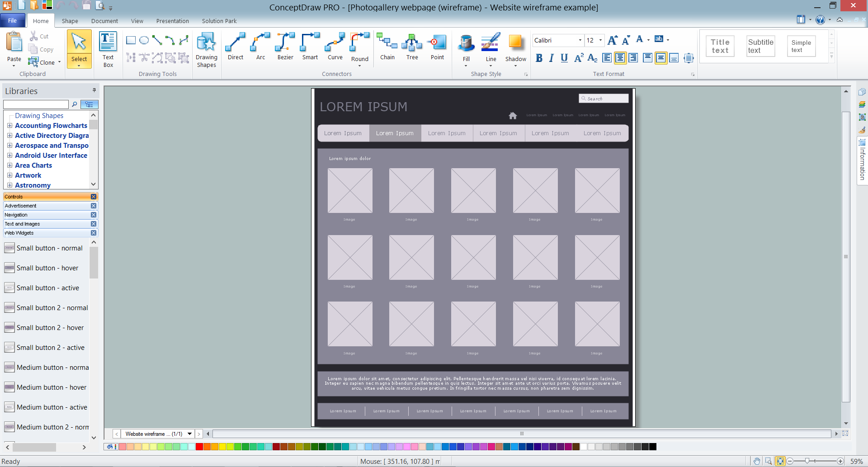Switch to the Solution Park tab
This screenshot has height=467, width=868.
coord(219,21)
